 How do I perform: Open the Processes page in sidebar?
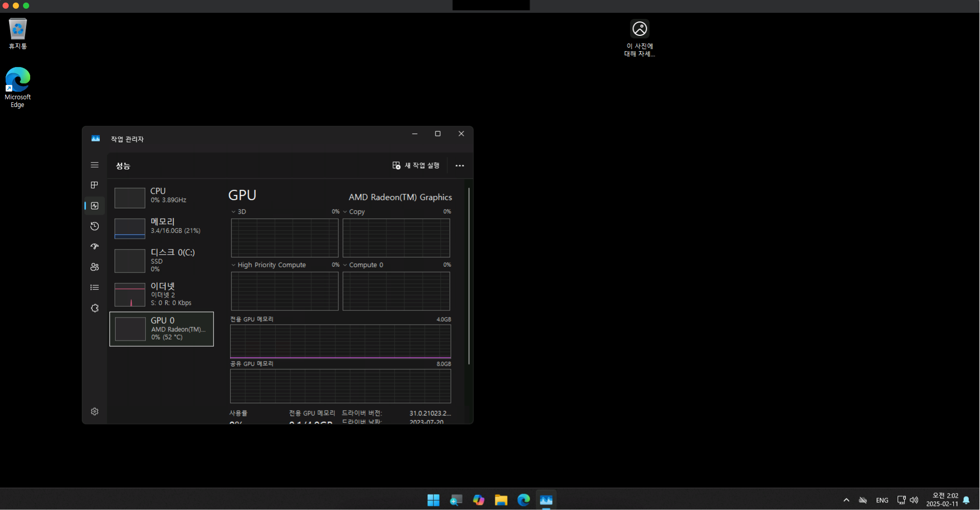(95, 185)
